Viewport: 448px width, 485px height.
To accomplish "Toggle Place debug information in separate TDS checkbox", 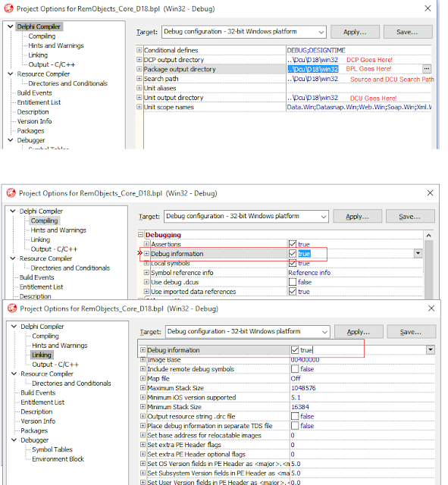I will pyautogui.click(x=295, y=426).
